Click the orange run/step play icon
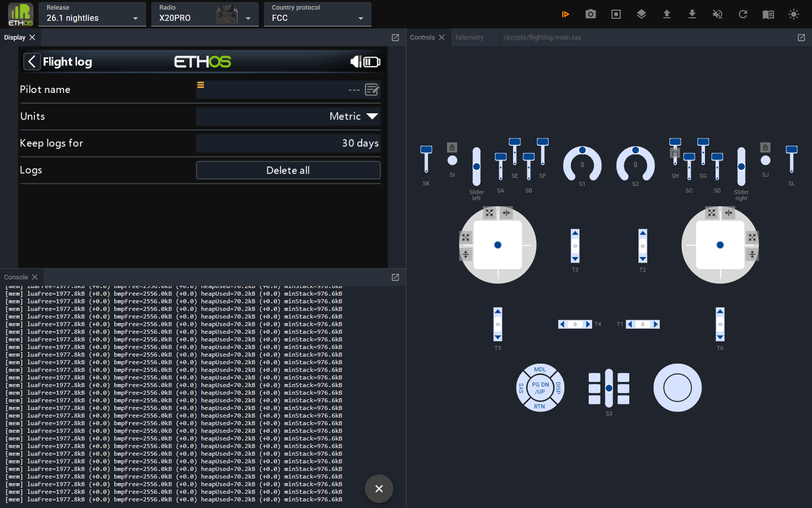 coord(565,14)
